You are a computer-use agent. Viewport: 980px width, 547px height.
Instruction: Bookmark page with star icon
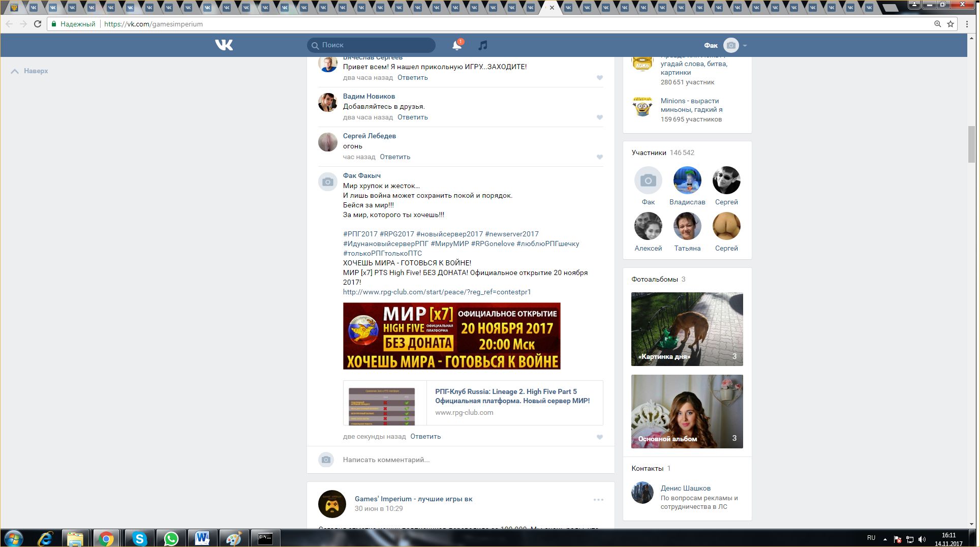(x=951, y=24)
